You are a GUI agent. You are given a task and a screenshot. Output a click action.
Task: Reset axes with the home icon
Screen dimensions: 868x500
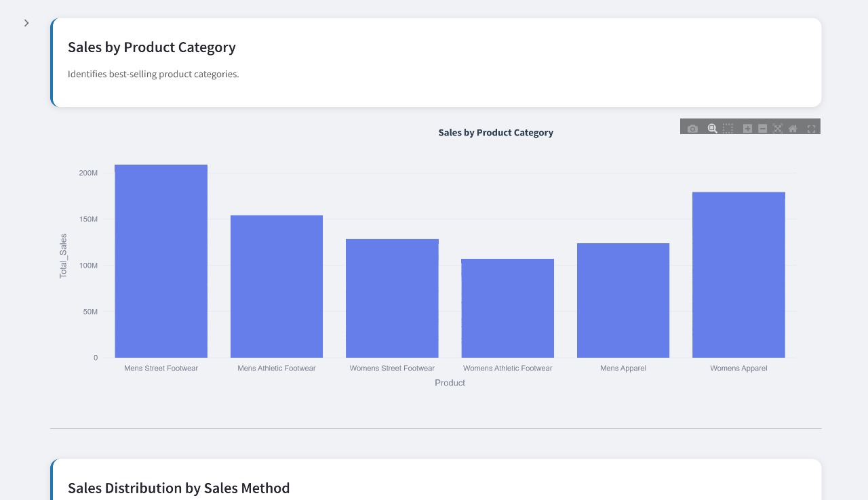click(x=793, y=129)
